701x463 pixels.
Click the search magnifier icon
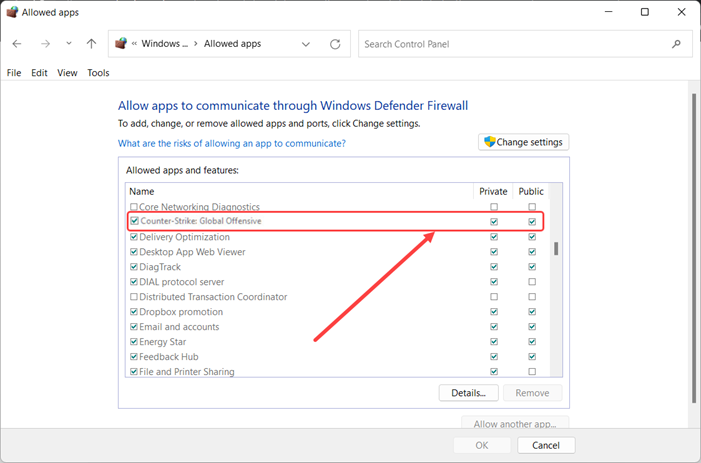pos(677,44)
